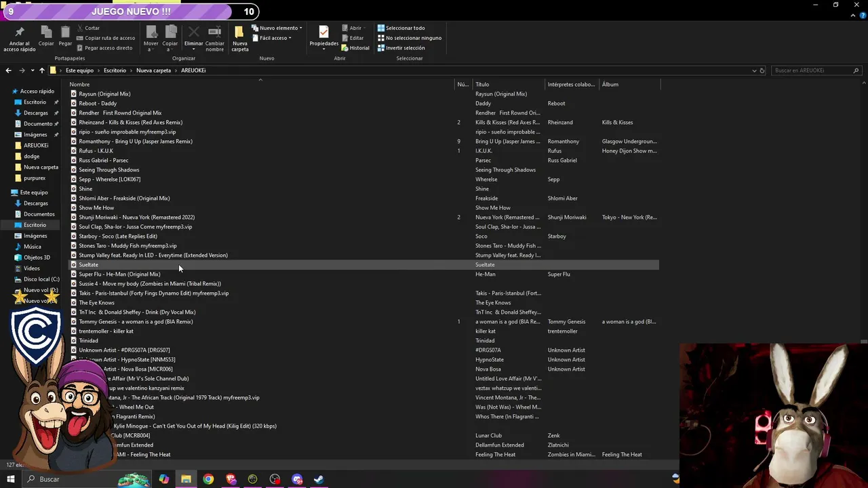
Task: Click Cortar scissors command
Action: pos(88,28)
